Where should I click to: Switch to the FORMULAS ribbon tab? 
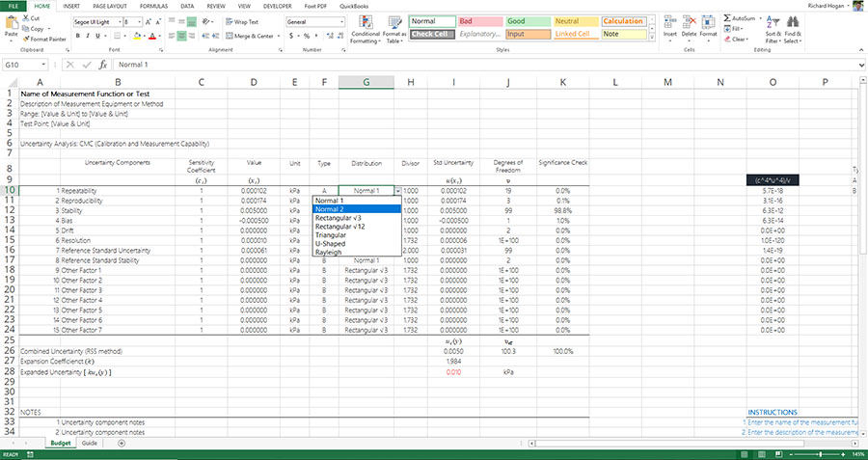click(x=153, y=6)
